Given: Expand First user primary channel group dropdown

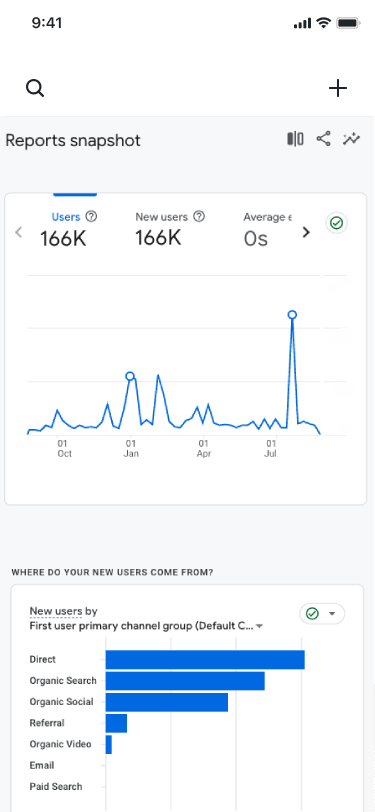Looking at the screenshot, I should tap(147, 626).
